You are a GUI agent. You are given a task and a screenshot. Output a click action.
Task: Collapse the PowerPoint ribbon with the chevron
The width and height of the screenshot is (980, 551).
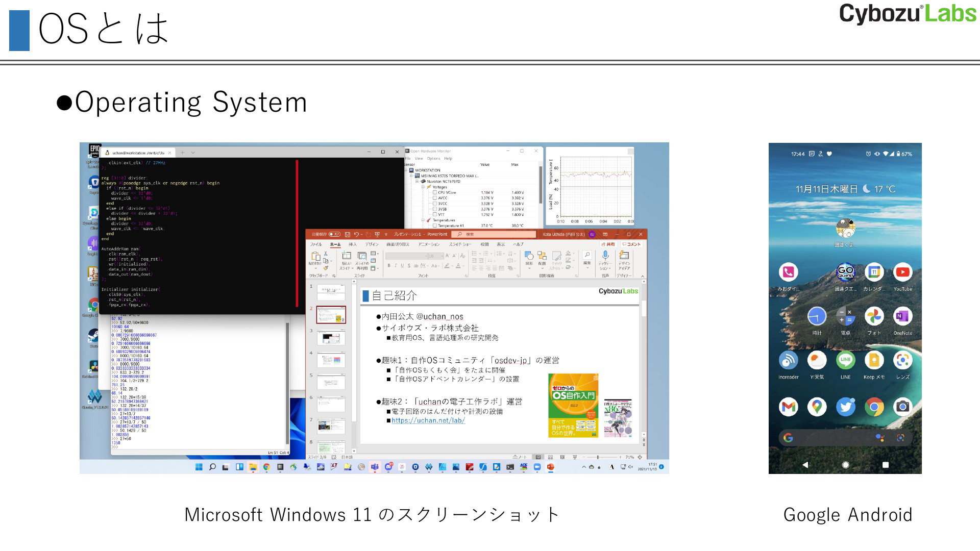(x=643, y=276)
